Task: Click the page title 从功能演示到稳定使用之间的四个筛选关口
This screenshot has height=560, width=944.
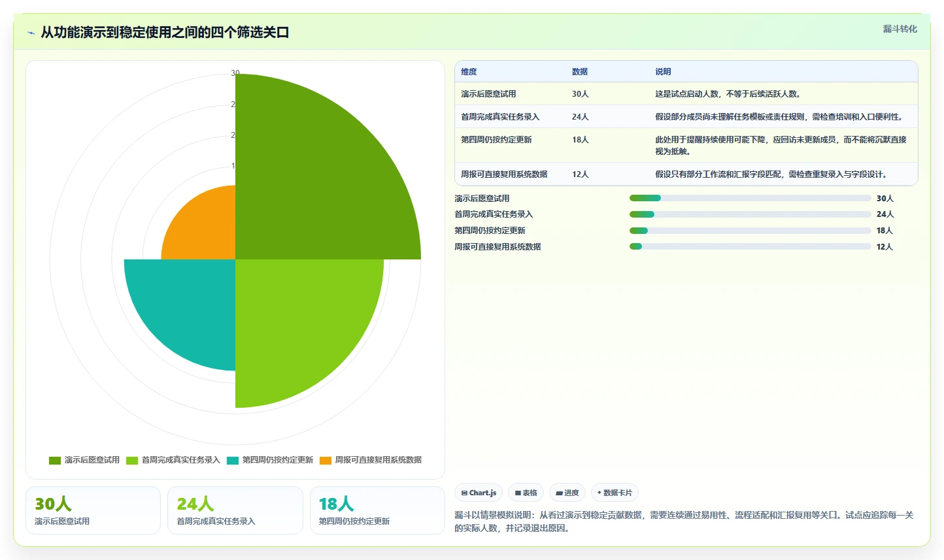Action: coord(165,33)
